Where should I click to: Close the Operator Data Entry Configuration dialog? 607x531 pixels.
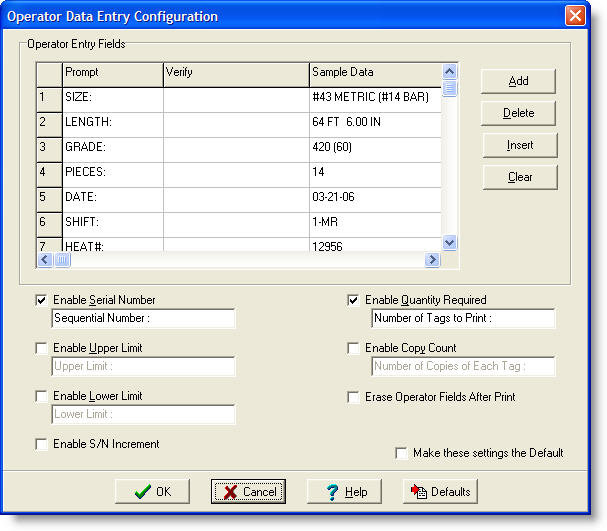click(575, 16)
